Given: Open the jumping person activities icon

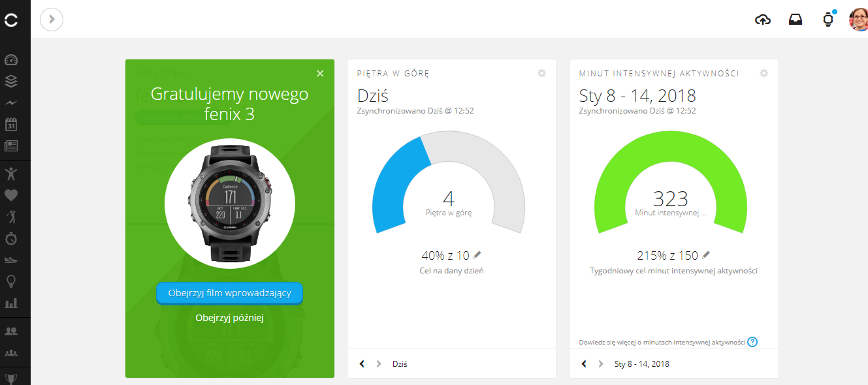Looking at the screenshot, I should pos(11,173).
